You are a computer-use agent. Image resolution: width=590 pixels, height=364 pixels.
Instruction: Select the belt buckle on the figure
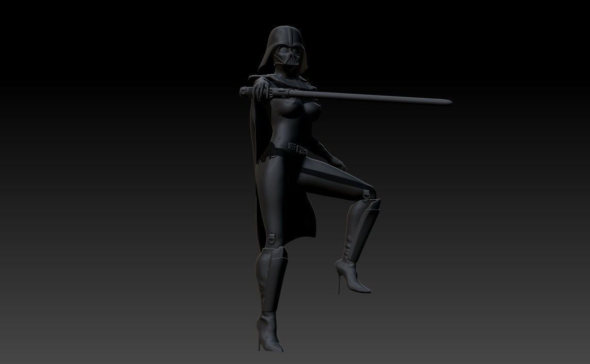point(298,148)
